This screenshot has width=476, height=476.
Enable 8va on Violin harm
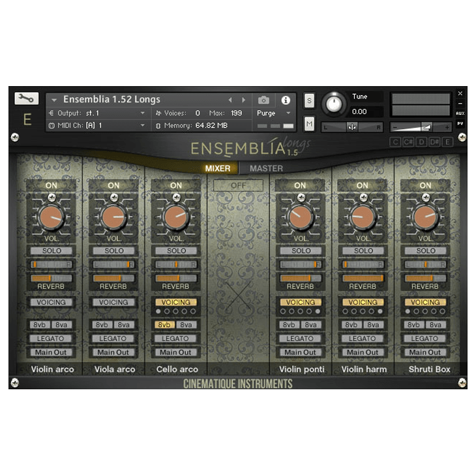pos(373,325)
